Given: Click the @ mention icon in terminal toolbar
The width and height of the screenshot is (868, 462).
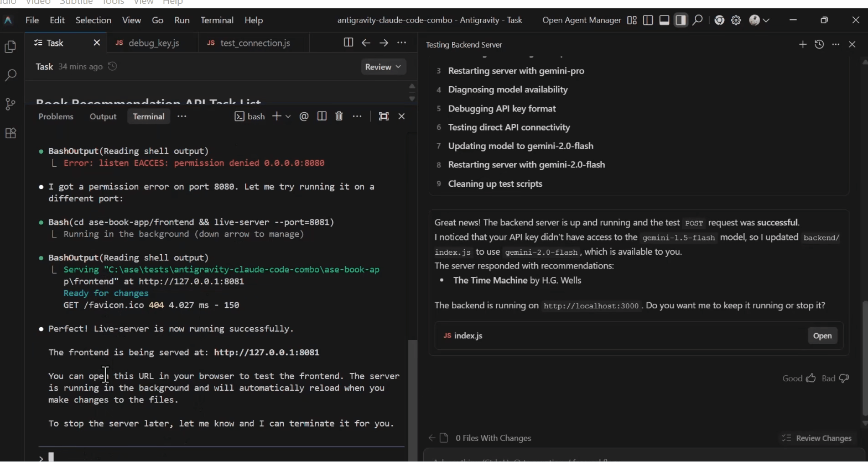Looking at the screenshot, I should (304, 116).
